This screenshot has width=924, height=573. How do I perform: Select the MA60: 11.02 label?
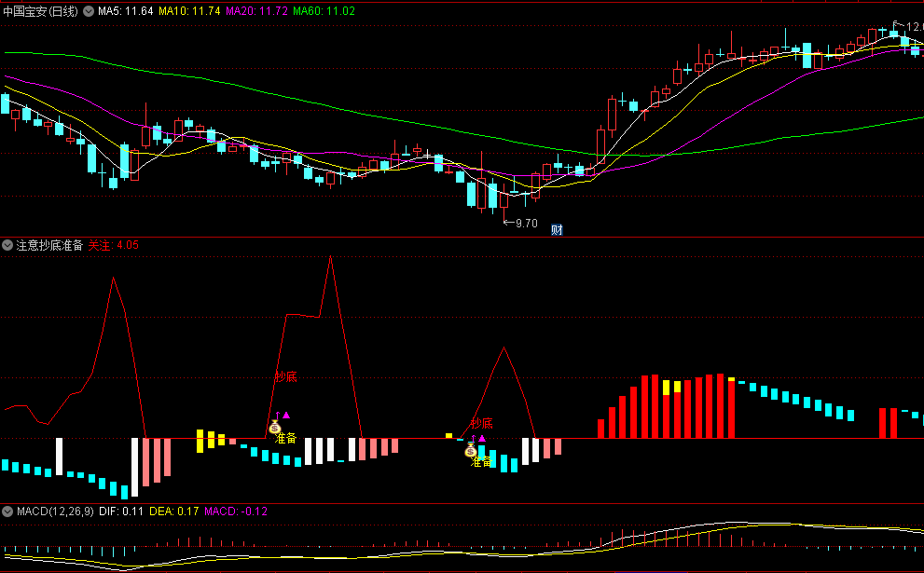pos(324,11)
